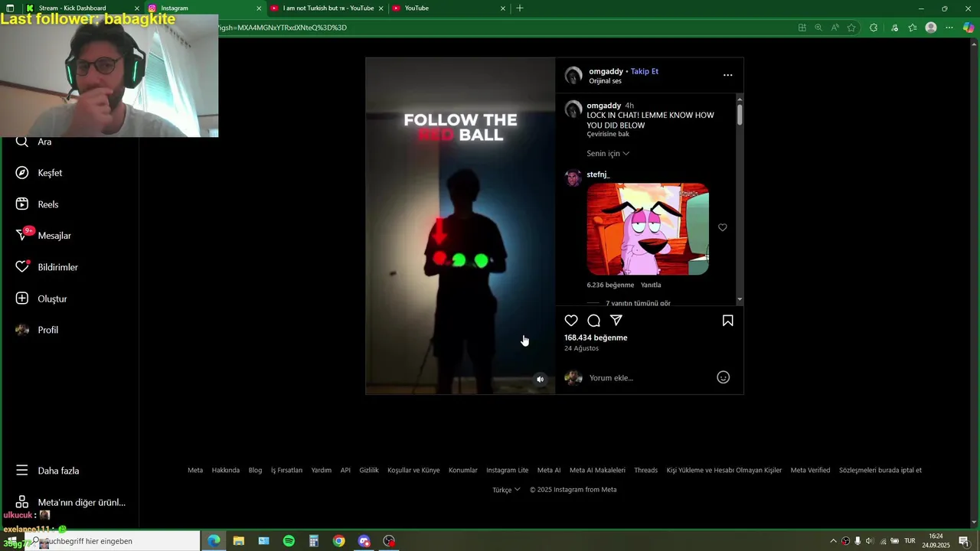The image size is (980, 551).
Task: Open Calculator from the taskbar
Action: (314, 541)
